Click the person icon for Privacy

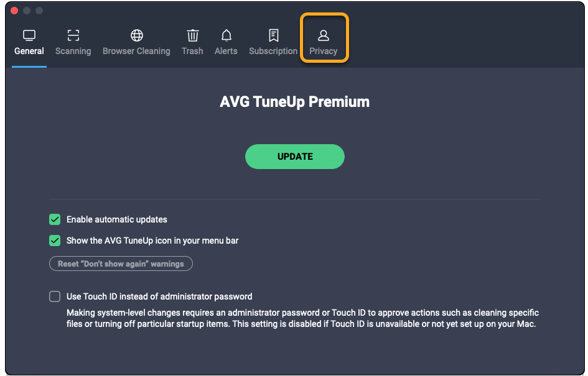click(323, 35)
